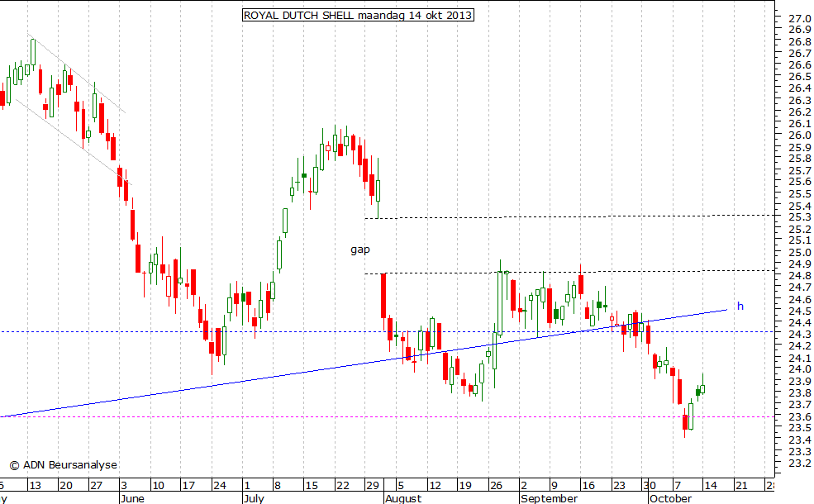Click the August month label
Image resolution: width=814 pixels, height=504 pixels.
pyautogui.click(x=402, y=498)
